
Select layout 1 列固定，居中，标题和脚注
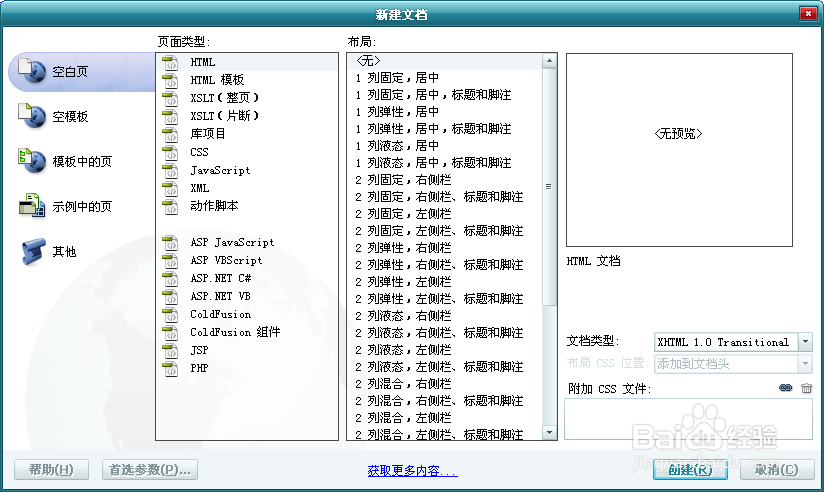[433, 95]
